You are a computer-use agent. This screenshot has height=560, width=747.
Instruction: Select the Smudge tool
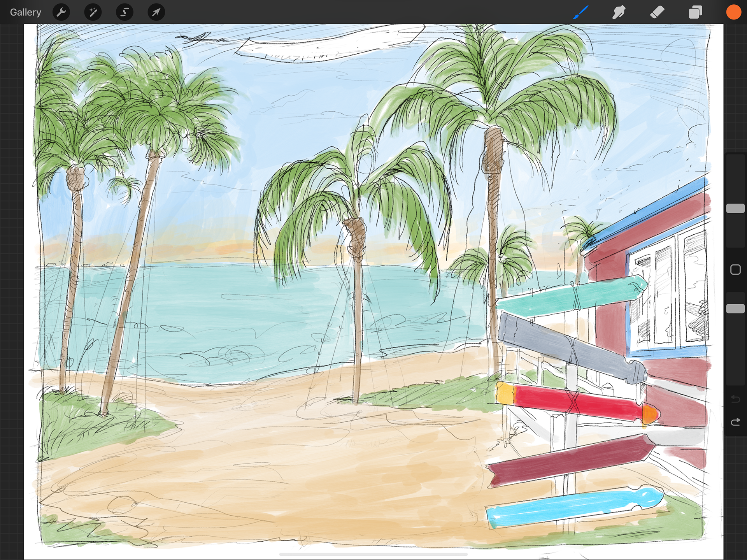point(619,12)
